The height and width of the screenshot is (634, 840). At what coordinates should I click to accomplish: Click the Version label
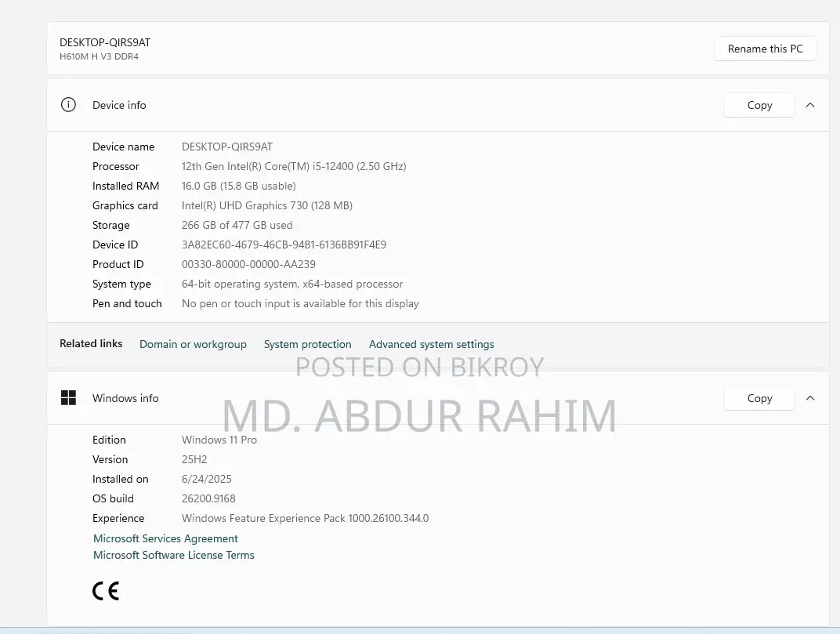tap(110, 459)
